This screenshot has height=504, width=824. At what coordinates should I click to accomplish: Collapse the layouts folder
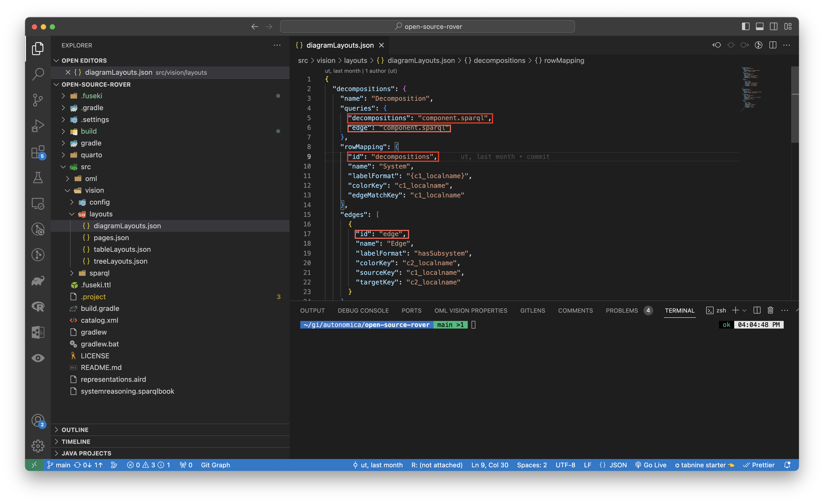point(170,214)
